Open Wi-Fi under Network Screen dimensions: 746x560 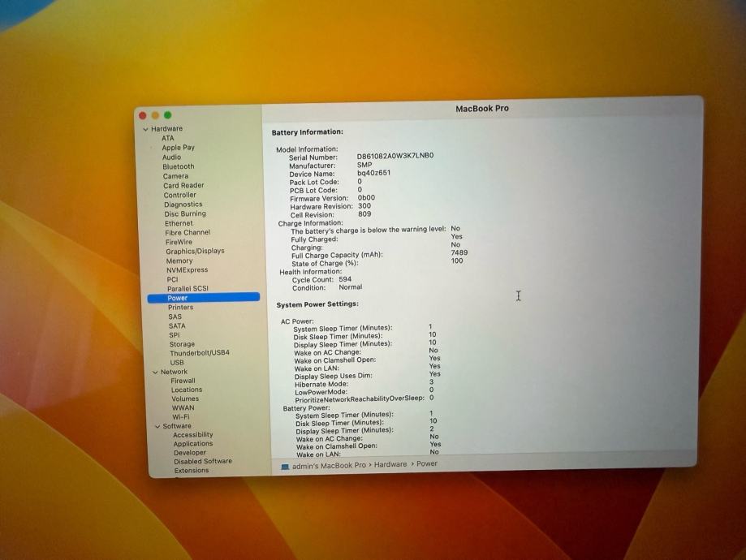click(181, 417)
